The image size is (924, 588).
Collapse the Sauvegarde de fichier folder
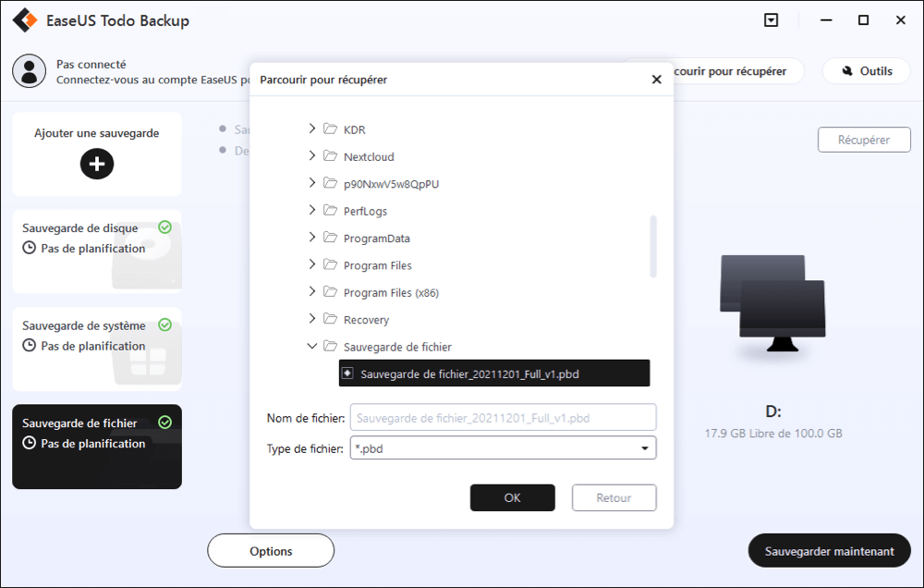pos(311,346)
